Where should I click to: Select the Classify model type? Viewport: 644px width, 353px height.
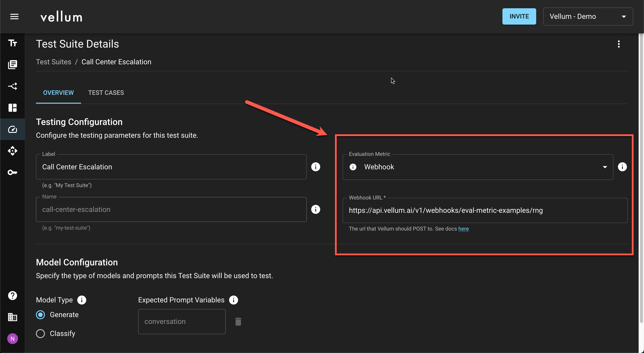[x=40, y=333]
